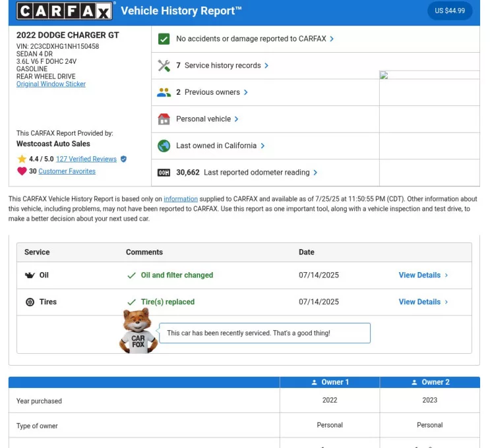Image resolution: width=490 pixels, height=448 pixels.
Task: Click the Car Fox mascot image
Action: click(138, 331)
